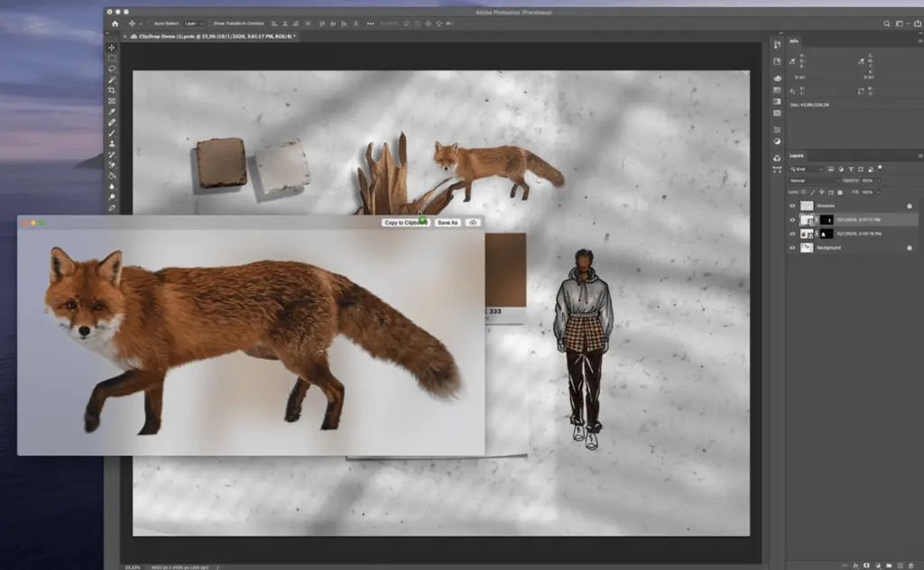This screenshot has width=924, height=570.
Task: Hide the 3:01:17 PM layer
Action: 792,220
